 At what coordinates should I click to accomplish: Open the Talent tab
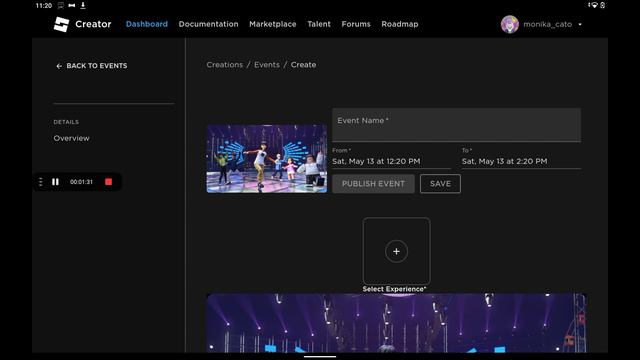tap(319, 24)
